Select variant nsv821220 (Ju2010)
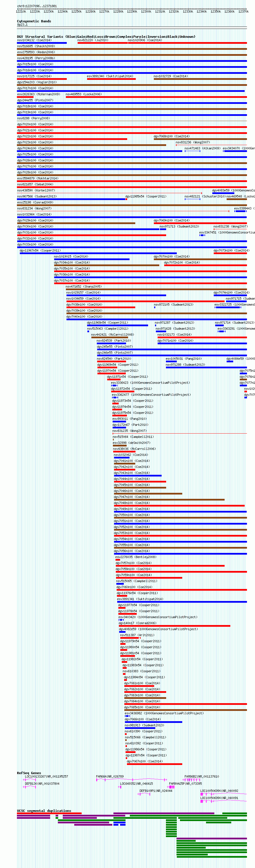The width and height of the screenshot is (255, 868). [x=93, y=40]
